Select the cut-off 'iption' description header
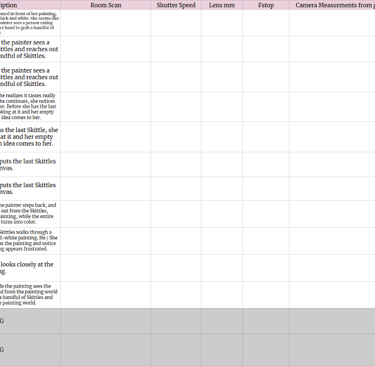Screen dimensions: 375x366 click(30, 5)
